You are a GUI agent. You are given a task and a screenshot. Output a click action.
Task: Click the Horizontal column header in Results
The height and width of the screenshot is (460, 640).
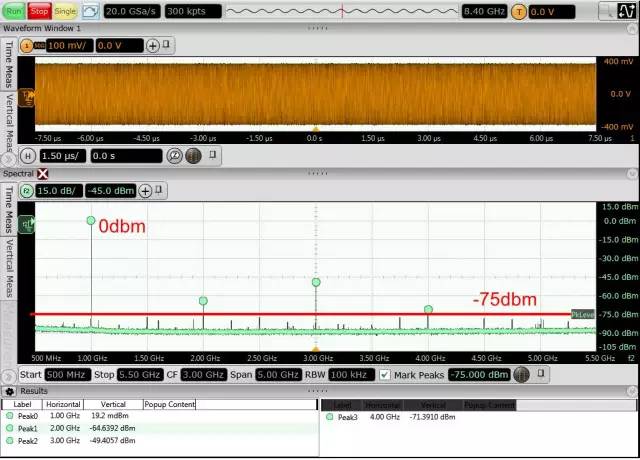click(63, 404)
